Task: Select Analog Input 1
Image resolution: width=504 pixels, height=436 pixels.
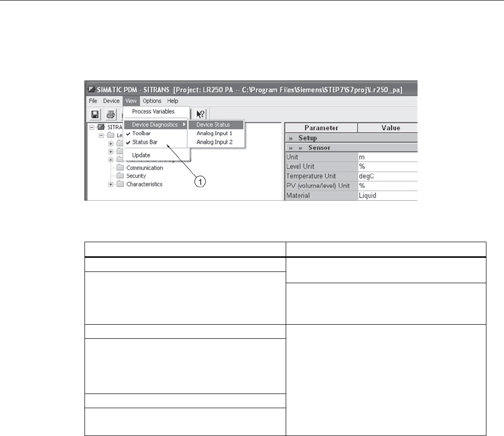Action: pyautogui.click(x=216, y=133)
